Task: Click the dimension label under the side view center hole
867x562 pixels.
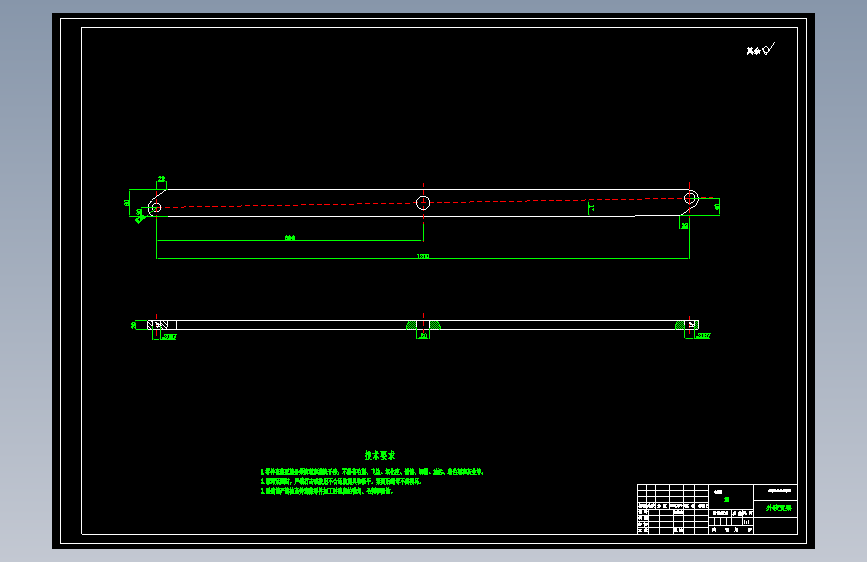Action: click(424, 336)
